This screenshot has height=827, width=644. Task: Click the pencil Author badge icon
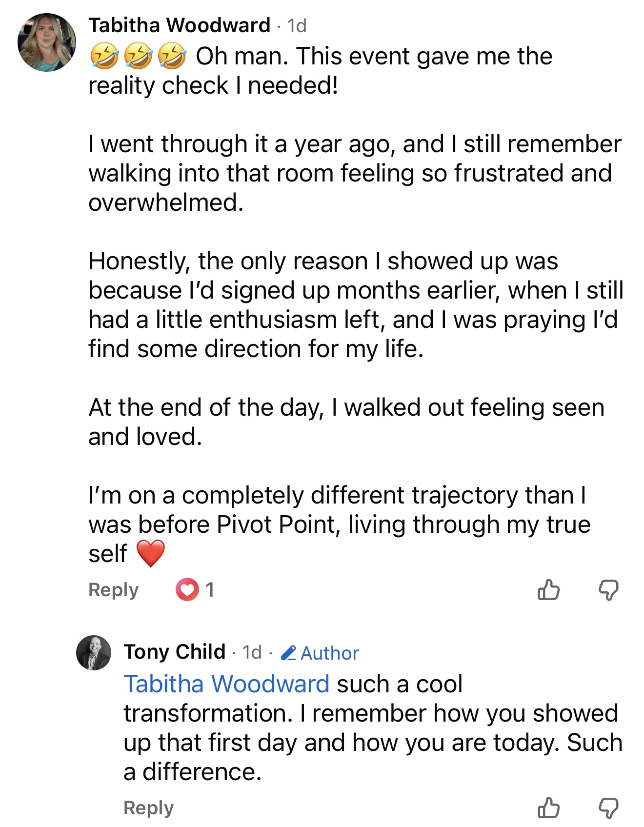pyautogui.click(x=288, y=653)
